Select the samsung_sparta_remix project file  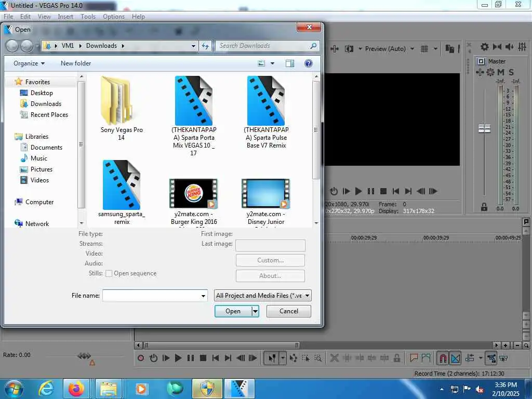tap(122, 192)
